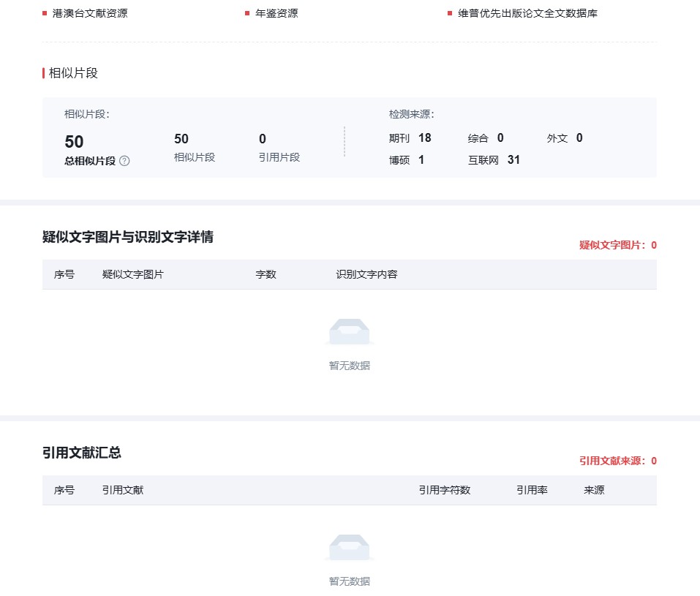Click the 博硕 1 detection source

coord(407,159)
